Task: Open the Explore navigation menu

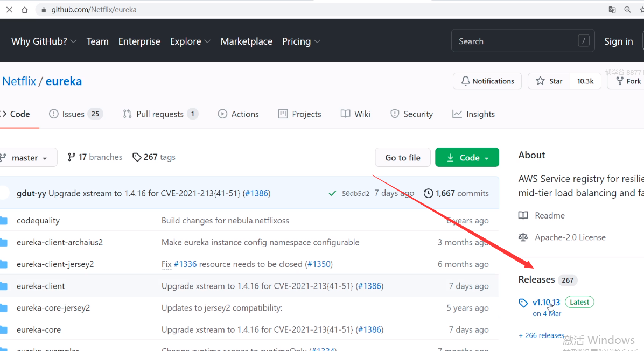Action: [x=190, y=41]
